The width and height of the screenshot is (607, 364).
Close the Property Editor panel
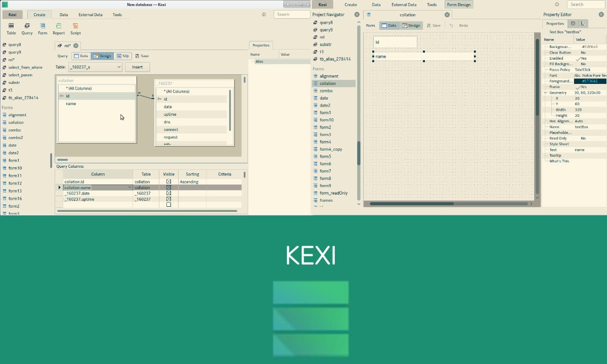click(601, 15)
